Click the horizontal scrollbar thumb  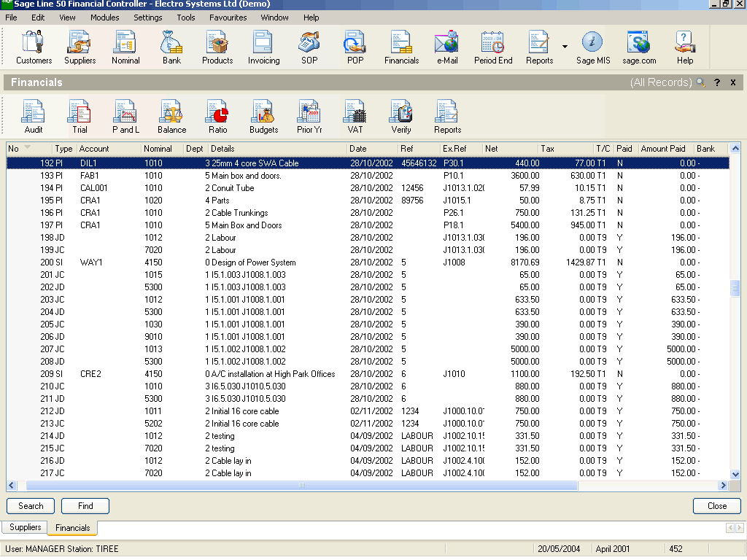pos(301,485)
